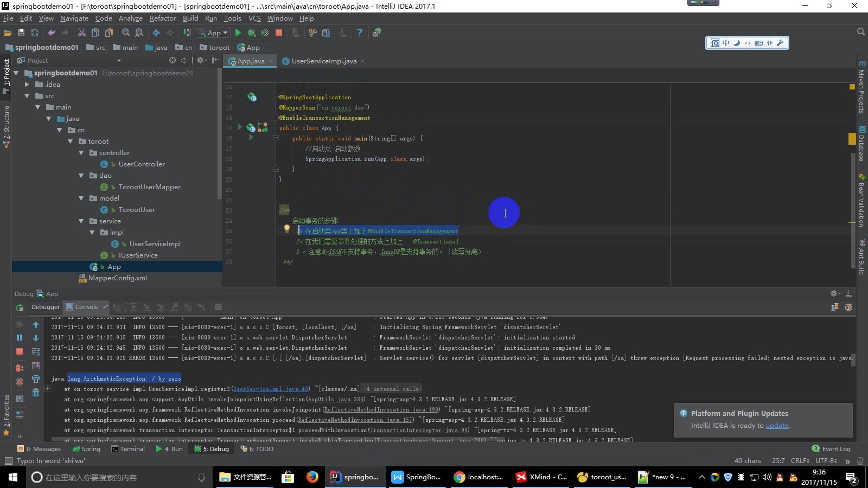
Task: Click the Save All toolbar icon
Action: tap(21, 33)
